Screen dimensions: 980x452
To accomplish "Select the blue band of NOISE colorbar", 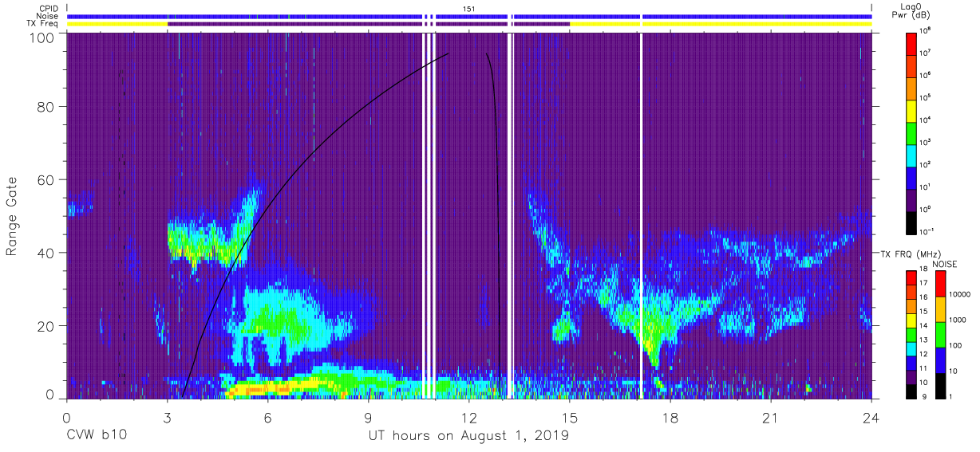I will point(940,360).
